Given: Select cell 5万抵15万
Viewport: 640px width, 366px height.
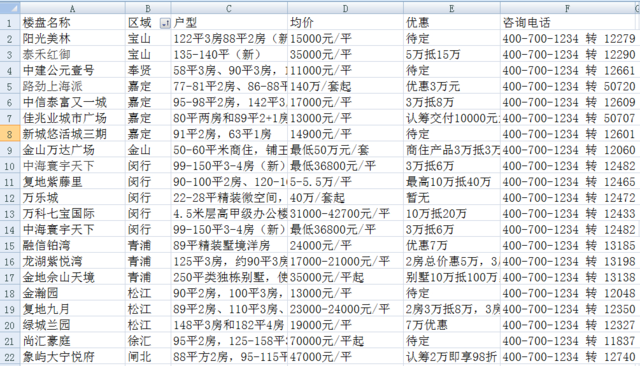Looking at the screenshot, I should click(x=452, y=54).
